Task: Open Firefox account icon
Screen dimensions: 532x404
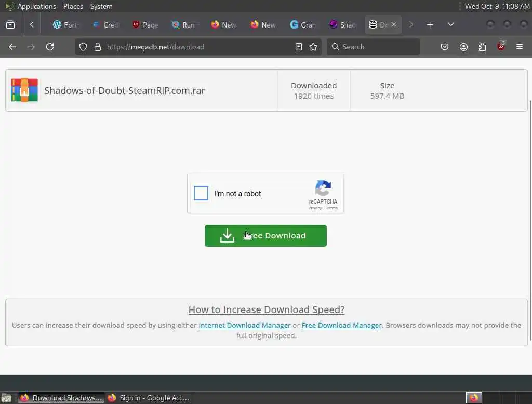Action: tap(463, 47)
